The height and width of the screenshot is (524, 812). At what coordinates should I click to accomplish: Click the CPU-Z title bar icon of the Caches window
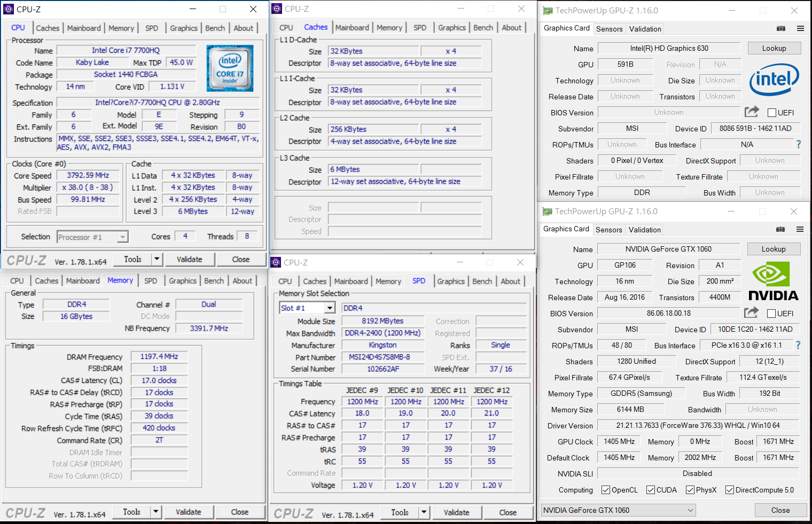tap(276, 9)
